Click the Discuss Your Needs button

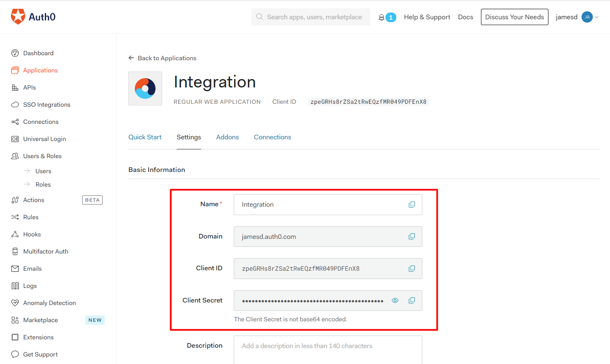[x=514, y=17]
